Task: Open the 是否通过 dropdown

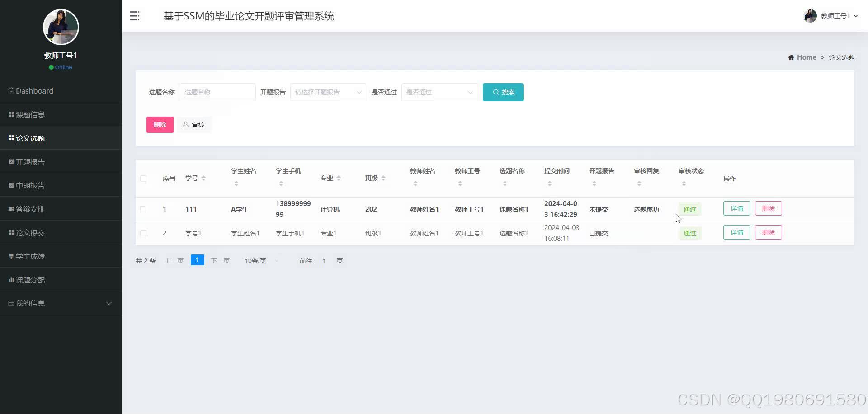Action: 439,92
